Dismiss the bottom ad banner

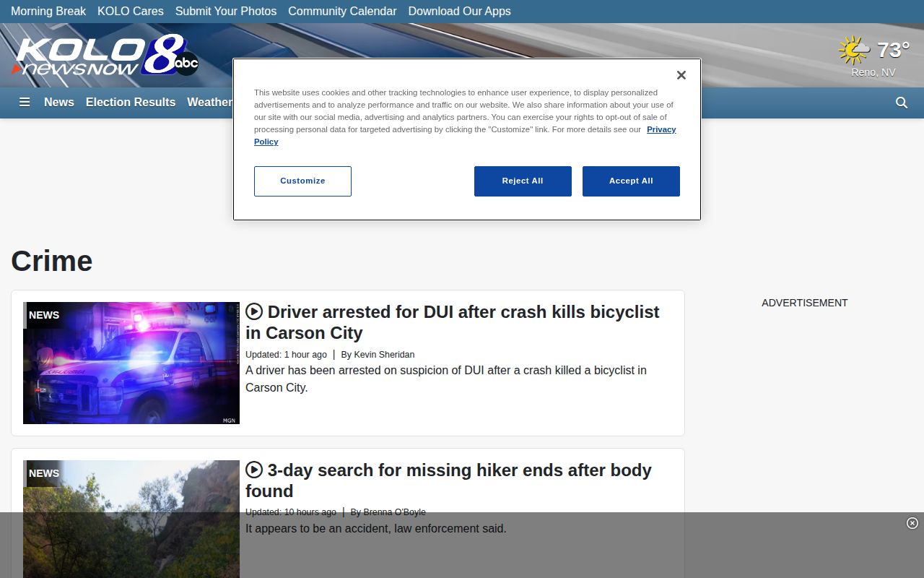(912, 523)
